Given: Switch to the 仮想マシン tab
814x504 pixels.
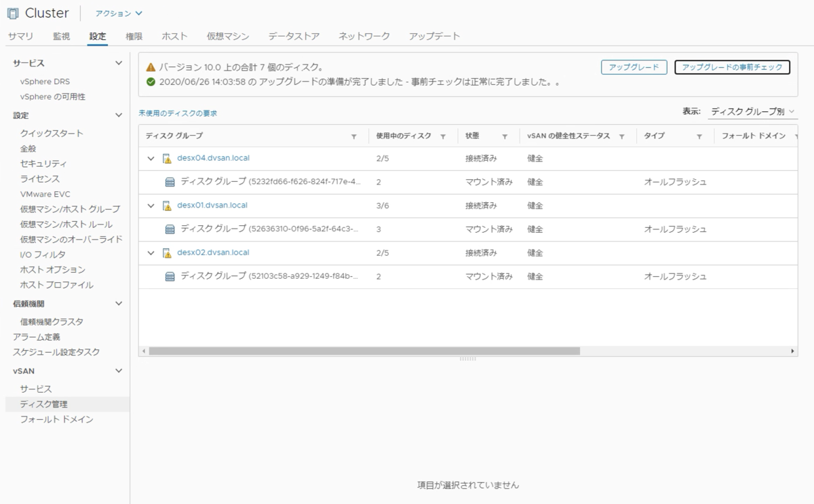Looking at the screenshot, I should 228,36.
